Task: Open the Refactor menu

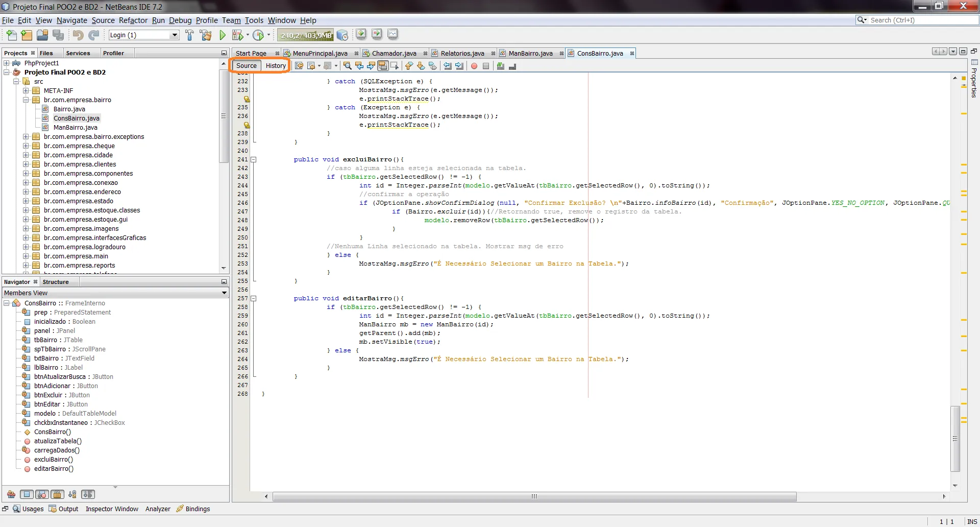Action: tap(133, 20)
